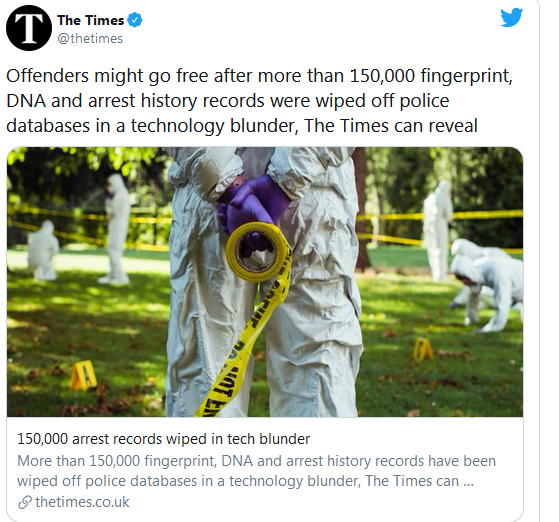Click the kneeling white-suited figure at far left

tap(43, 249)
